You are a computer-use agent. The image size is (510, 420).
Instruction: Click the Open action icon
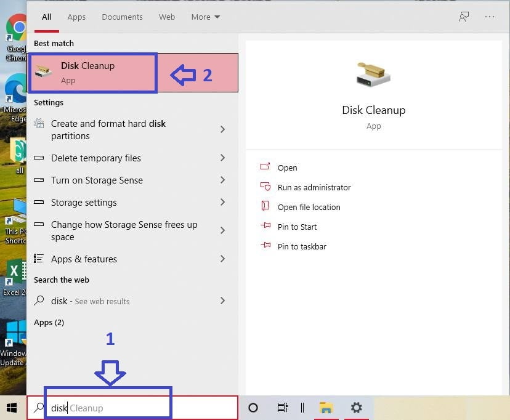click(x=265, y=167)
